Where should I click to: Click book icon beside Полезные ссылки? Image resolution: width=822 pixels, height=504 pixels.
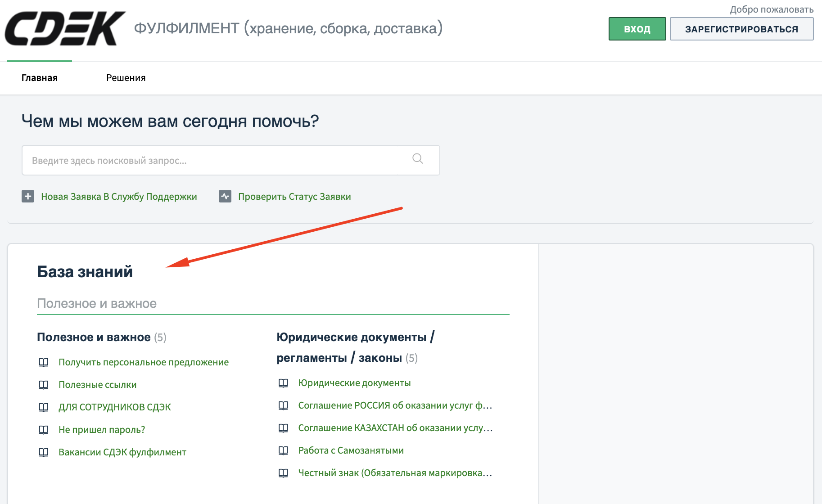click(x=44, y=385)
